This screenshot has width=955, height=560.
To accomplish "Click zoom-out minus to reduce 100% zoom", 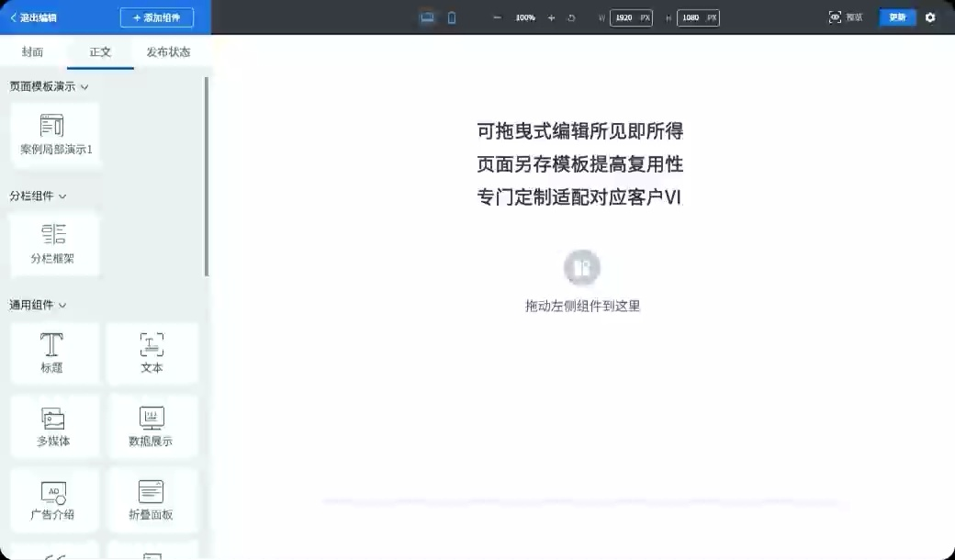I will 496,17.
